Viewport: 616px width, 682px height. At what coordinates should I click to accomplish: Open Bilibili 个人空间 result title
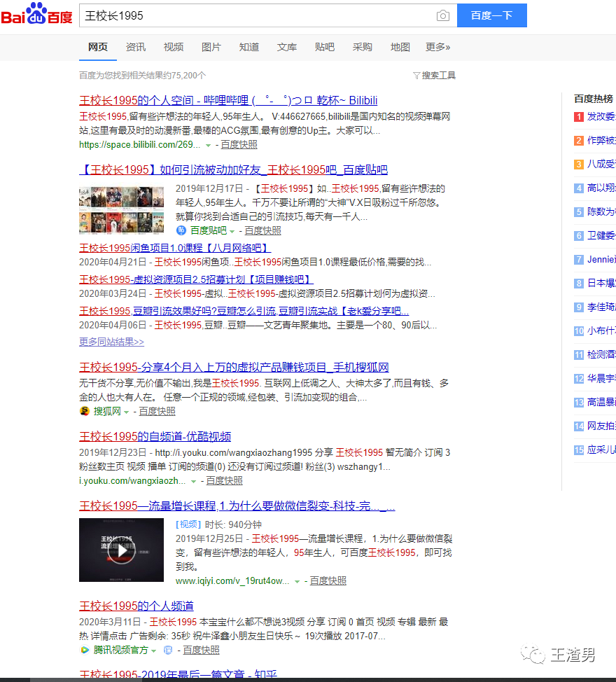[228, 100]
